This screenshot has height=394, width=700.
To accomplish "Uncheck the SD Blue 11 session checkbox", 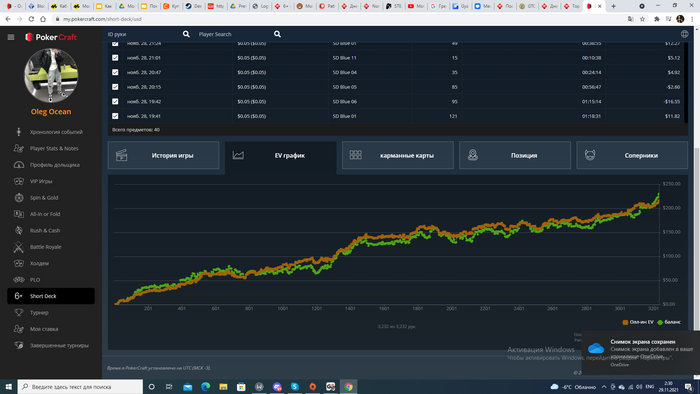I will click(x=115, y=58).
